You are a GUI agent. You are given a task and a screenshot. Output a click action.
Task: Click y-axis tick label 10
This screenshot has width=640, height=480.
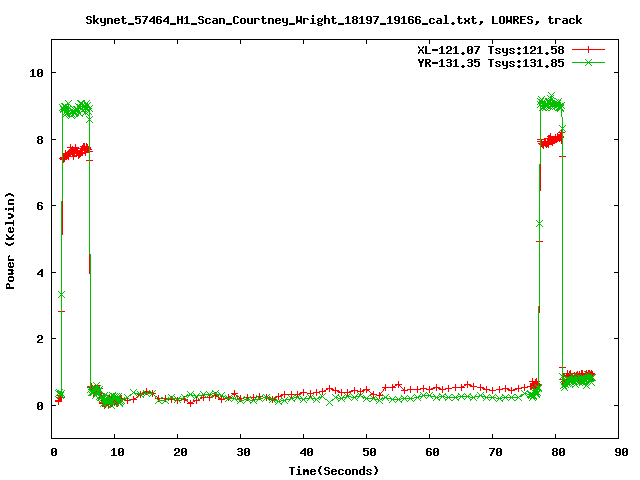[36, 73]
